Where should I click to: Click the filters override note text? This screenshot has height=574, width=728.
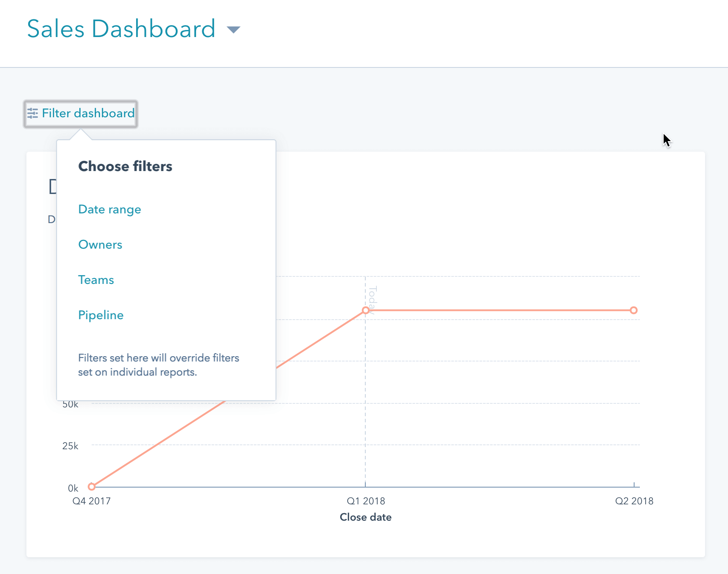coord(159,365)
